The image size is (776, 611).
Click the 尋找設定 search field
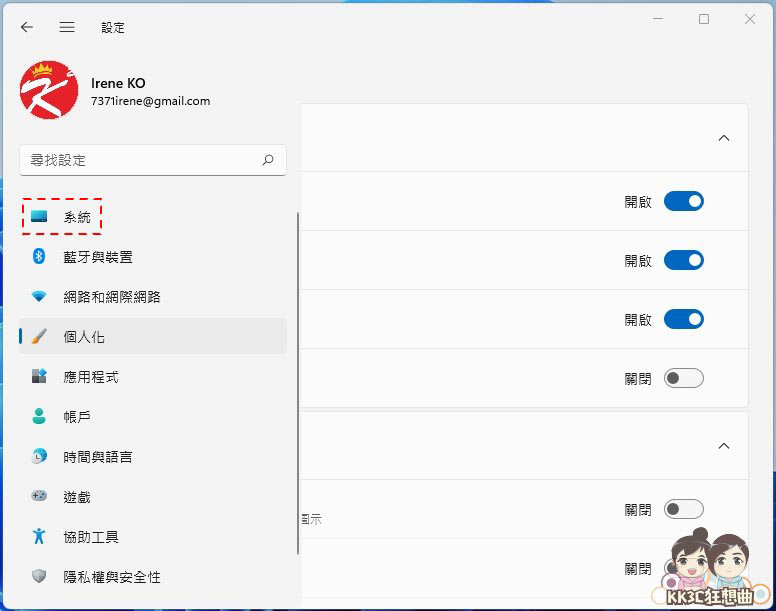153,160
